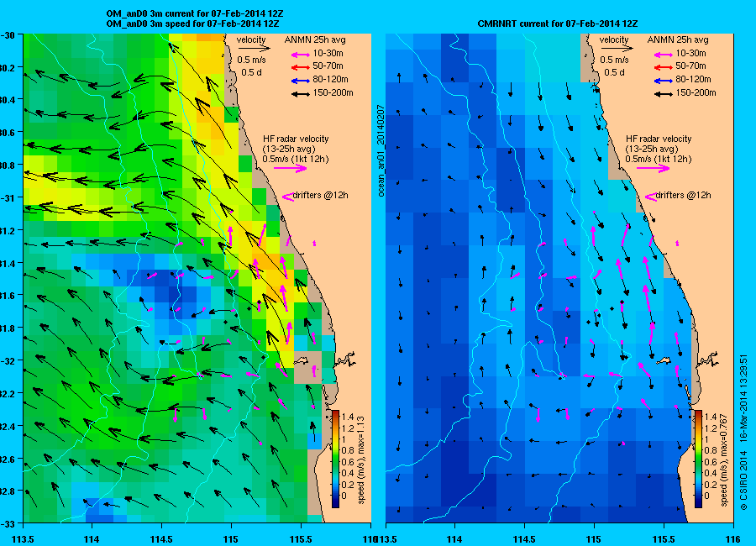Click the 115.5 longitude tick under right map
This screenshot has height=546, width=756.
(664, 538)
